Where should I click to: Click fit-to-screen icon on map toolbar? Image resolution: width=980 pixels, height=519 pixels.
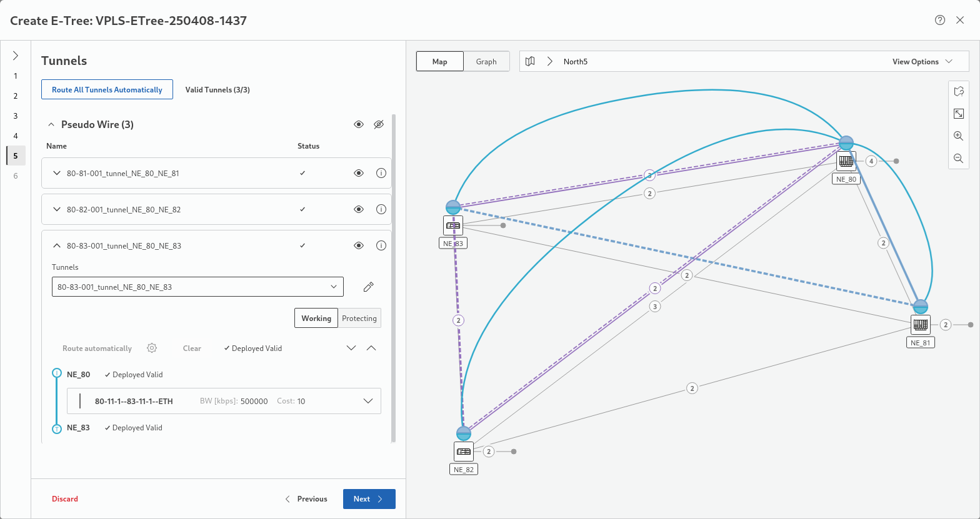[x=958, y=113]
